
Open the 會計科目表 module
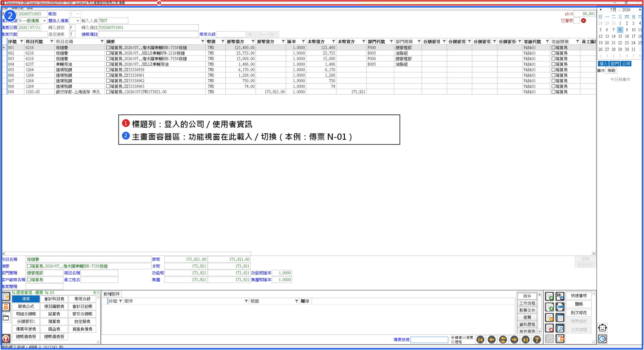click(54, 299)
